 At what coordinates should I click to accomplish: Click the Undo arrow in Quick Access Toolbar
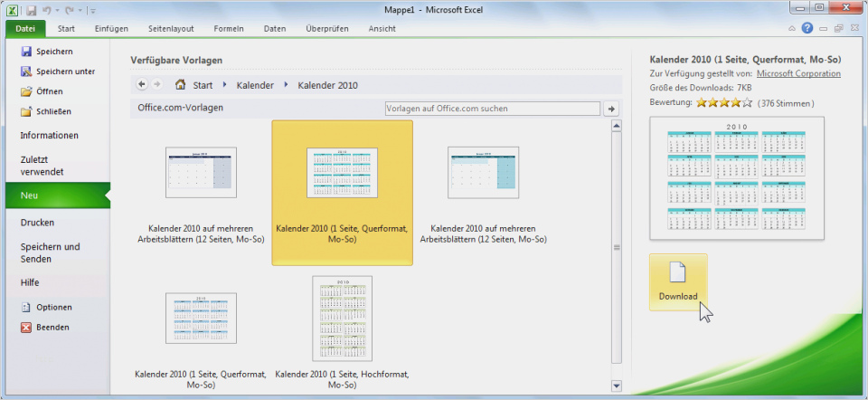click(x=47, y=11)
